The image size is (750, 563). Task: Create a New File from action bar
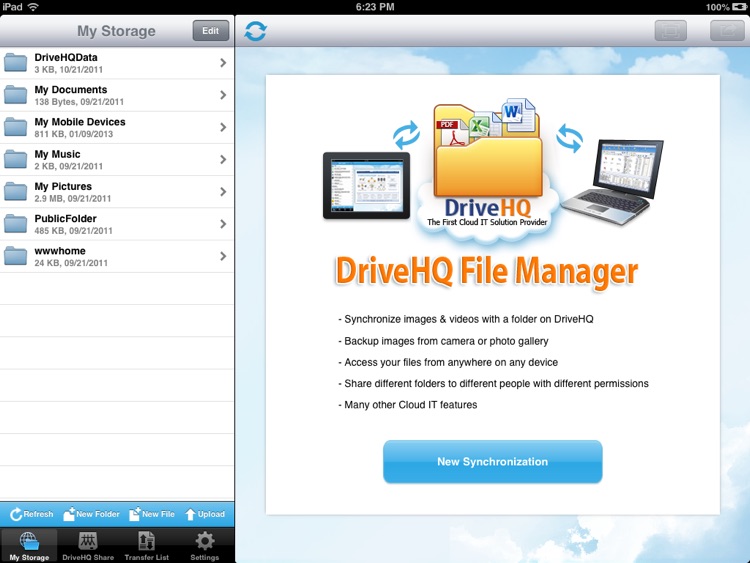tap(152, 514)
